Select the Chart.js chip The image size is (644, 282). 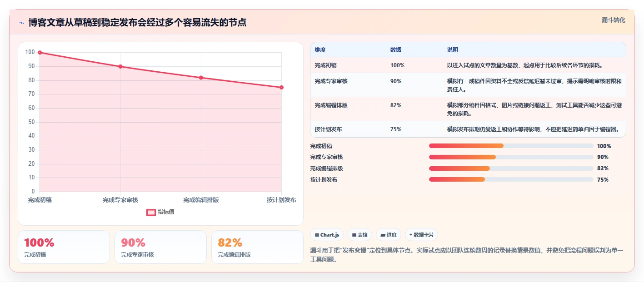[327, 235]
